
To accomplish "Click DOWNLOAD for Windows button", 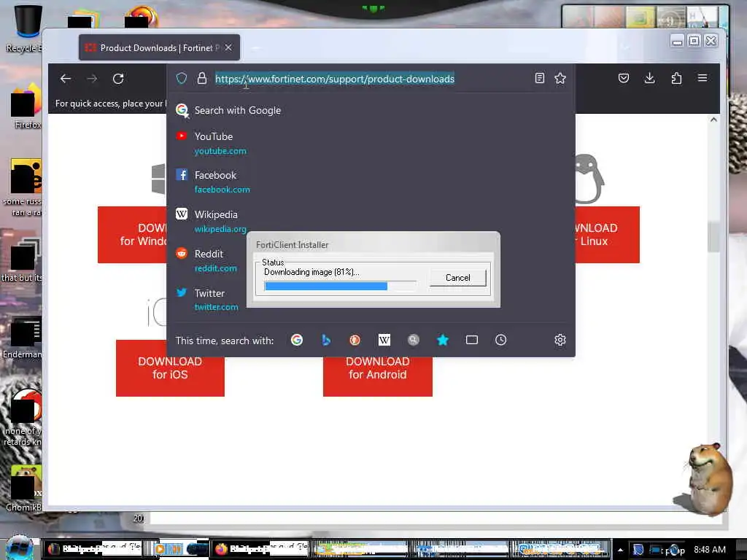I will (133, 234).
